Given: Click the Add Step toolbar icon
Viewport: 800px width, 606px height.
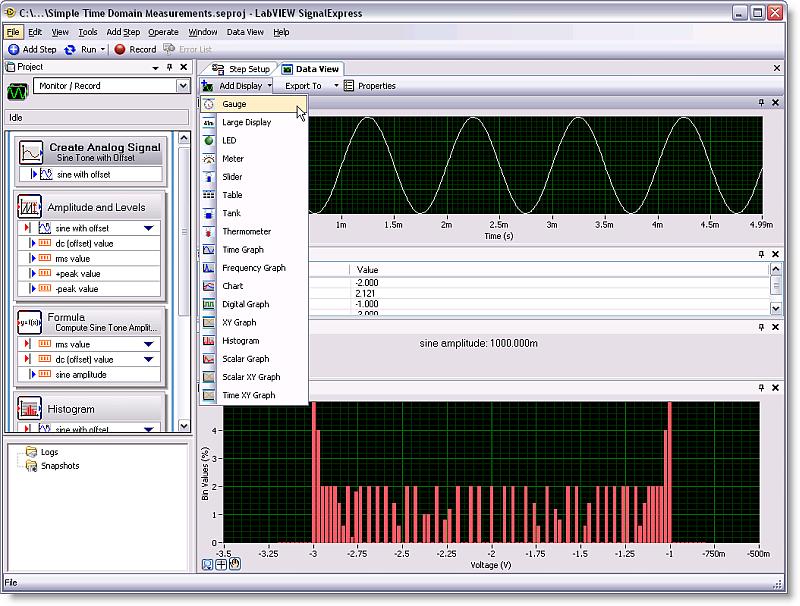Looking at the screenshot, I should (14, 49).
